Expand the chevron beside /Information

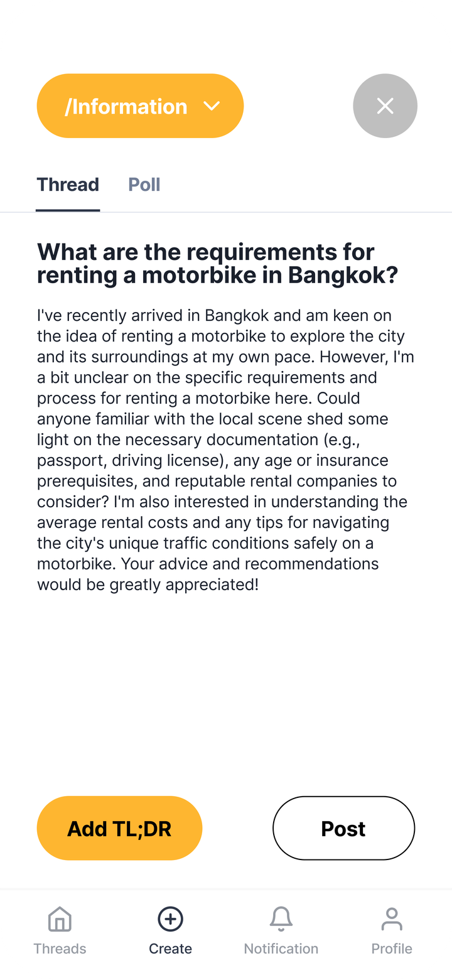(212, 106)
